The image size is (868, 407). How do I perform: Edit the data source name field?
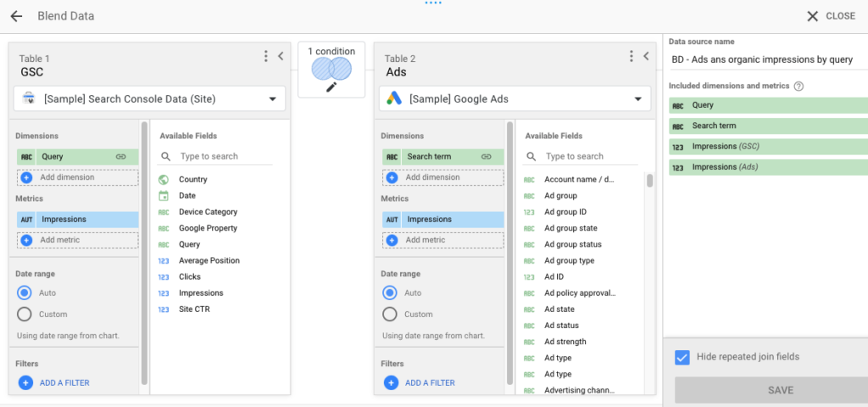coord(768,60)
